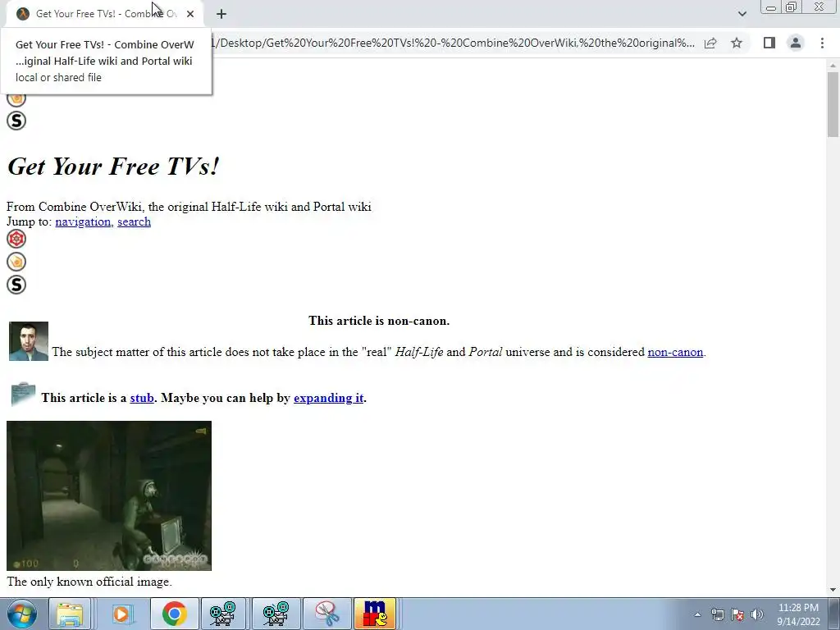The image size is (840, 630).
Task: Click 'This article is non-canon.' text
Action: [x=379, y=321]
